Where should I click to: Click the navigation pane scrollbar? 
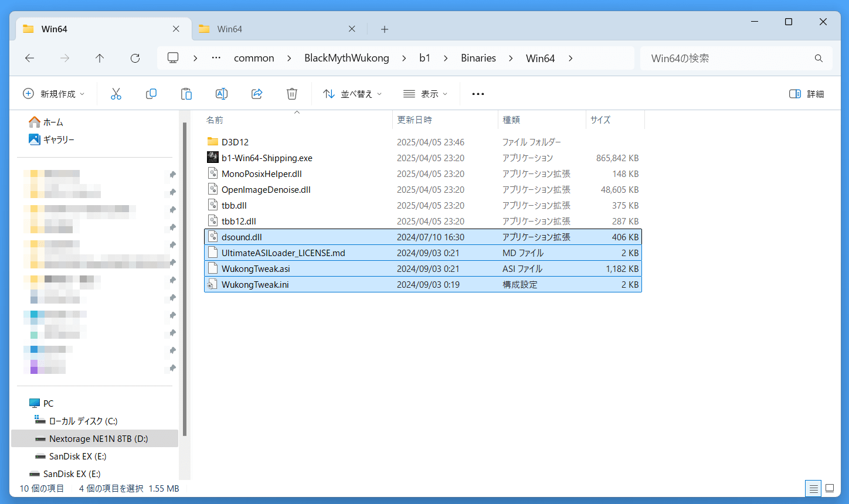pyautogui.click(x=185, y=278)
